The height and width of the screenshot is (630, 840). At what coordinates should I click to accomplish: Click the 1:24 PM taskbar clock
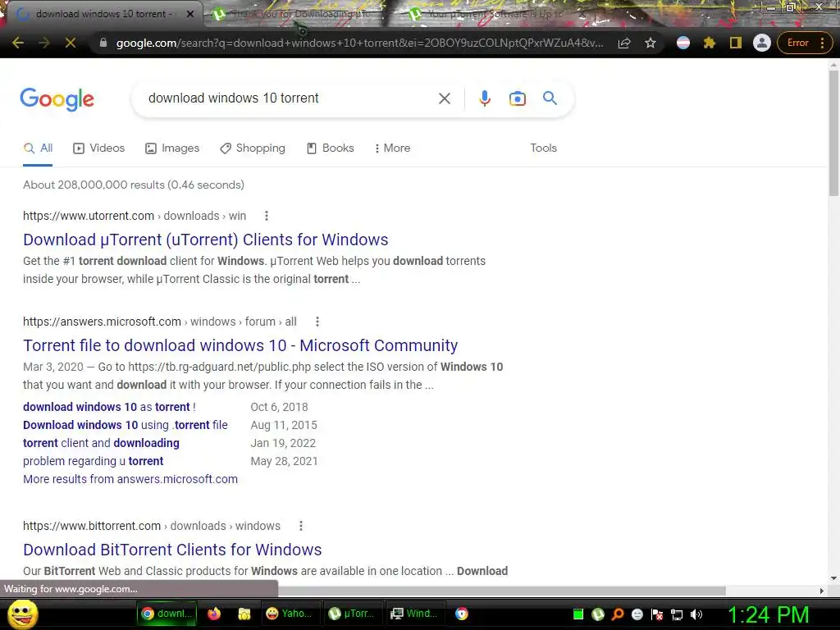click(768, 614)
